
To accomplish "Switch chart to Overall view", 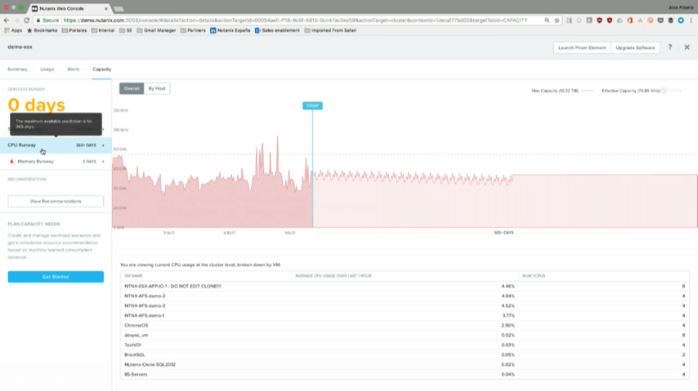I will click(x=131, y=89).
